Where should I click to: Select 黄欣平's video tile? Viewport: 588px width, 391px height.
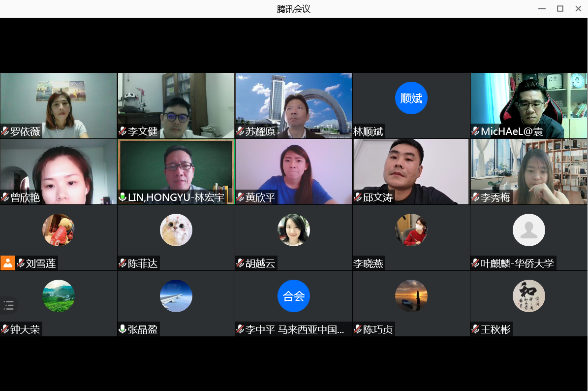pyautogui.click(x=294, y=171)
